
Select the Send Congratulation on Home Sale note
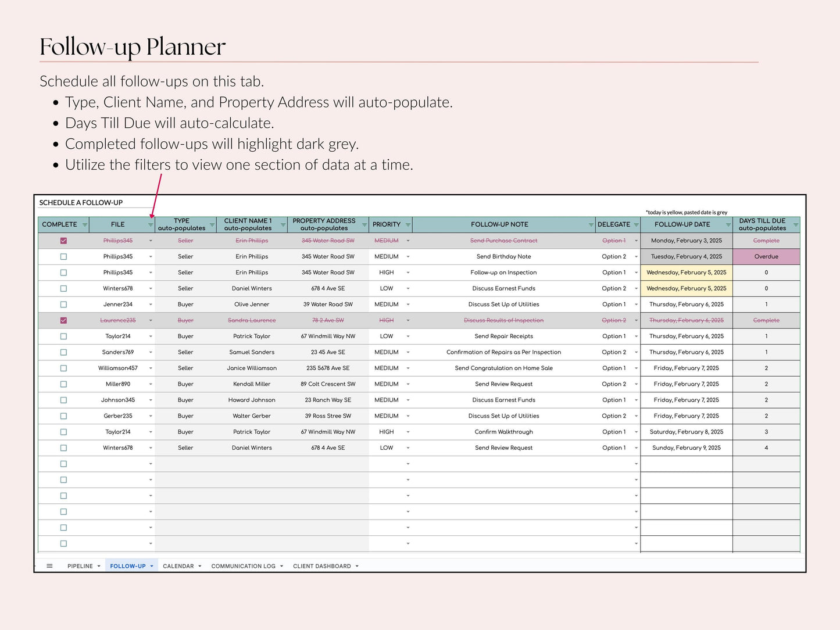point(504,368)
